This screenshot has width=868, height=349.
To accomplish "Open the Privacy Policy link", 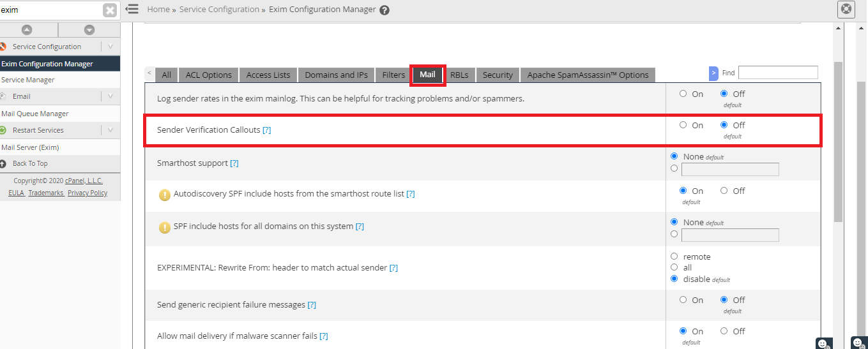I will [88, 193].
